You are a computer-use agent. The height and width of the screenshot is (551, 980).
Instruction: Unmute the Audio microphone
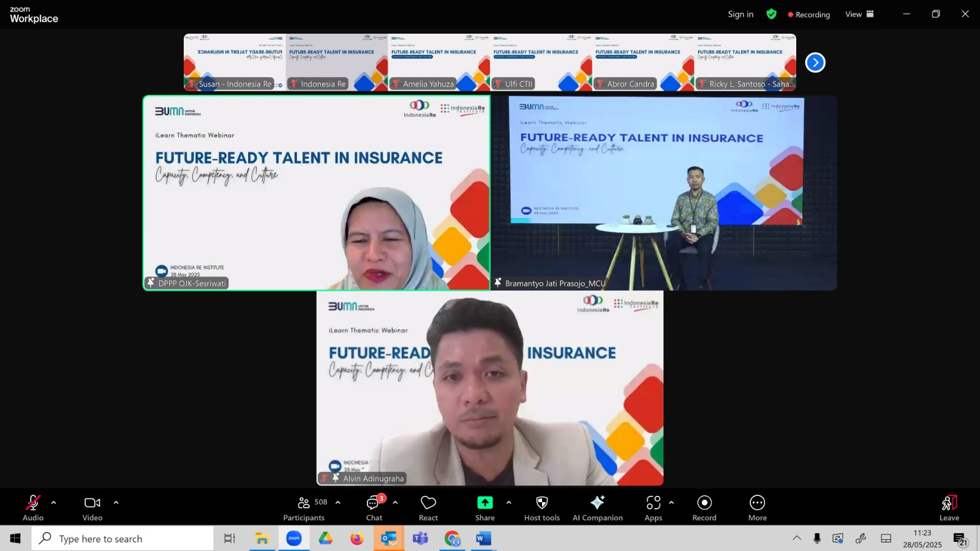[33, 508]
